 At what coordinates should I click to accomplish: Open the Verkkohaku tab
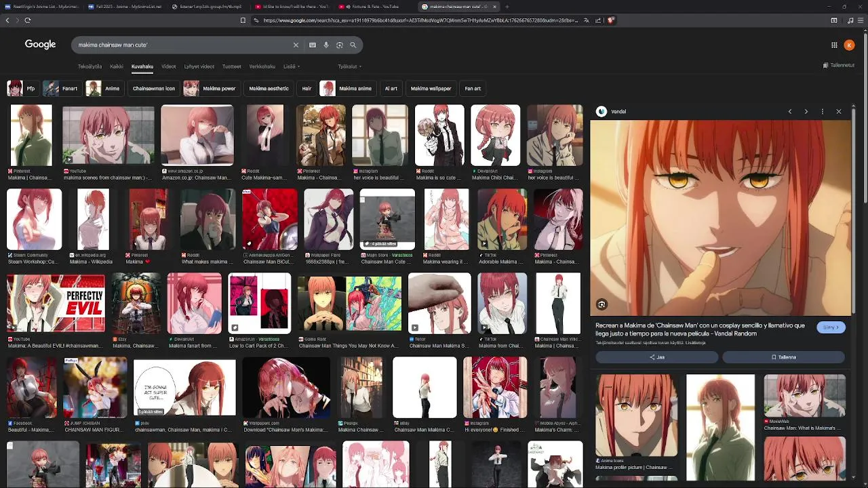262,66
